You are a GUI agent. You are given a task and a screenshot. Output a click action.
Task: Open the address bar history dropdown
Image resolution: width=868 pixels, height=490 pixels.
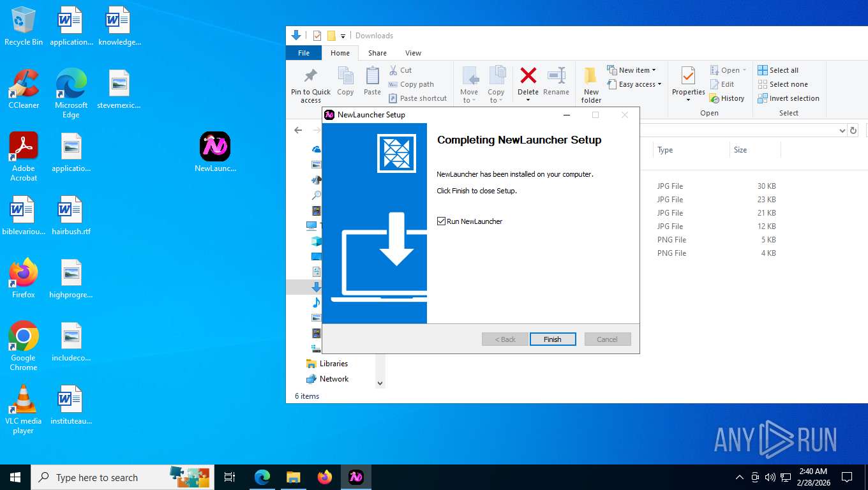click(x=842, y=130)
